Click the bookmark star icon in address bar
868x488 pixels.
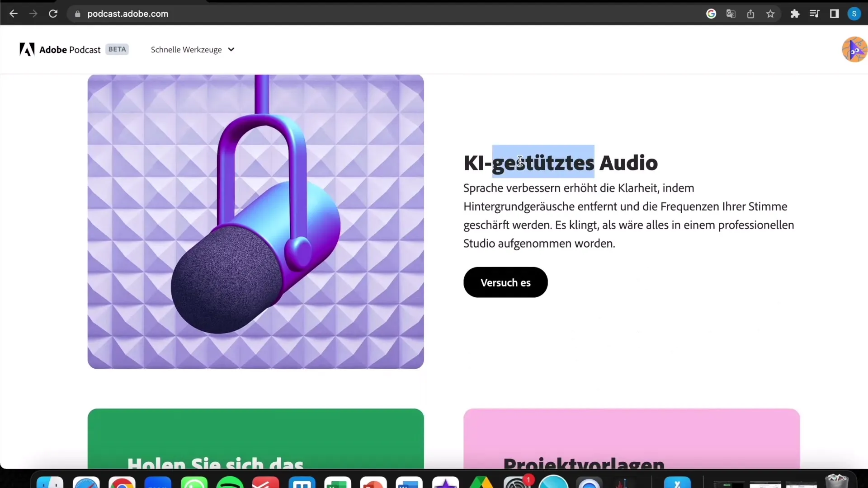coord(771,13)
